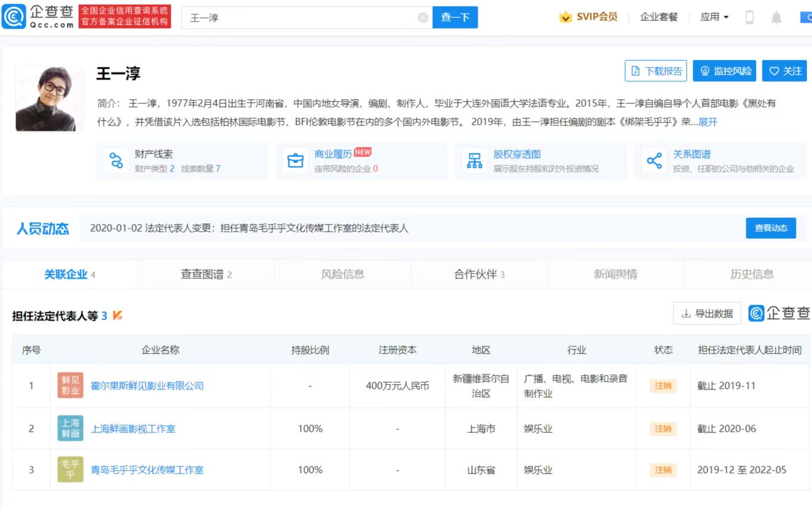Click the 毛乎乎 company logo

click(x=70, y=469)
